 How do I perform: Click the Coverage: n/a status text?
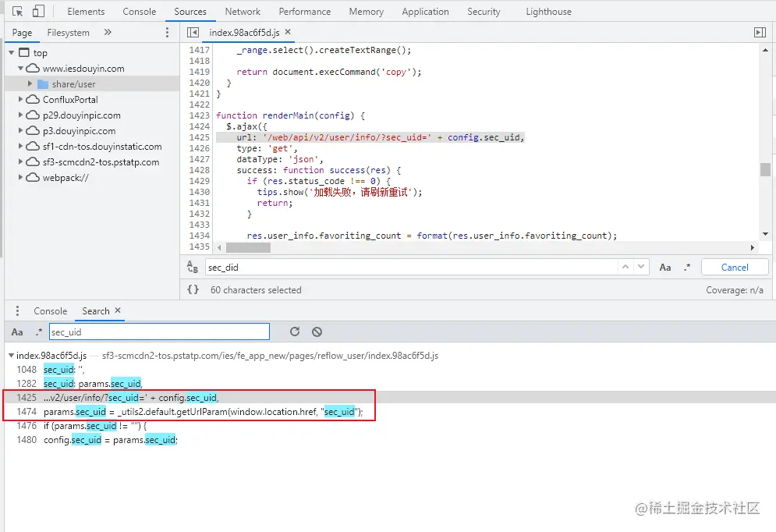(x=735, y=290)
